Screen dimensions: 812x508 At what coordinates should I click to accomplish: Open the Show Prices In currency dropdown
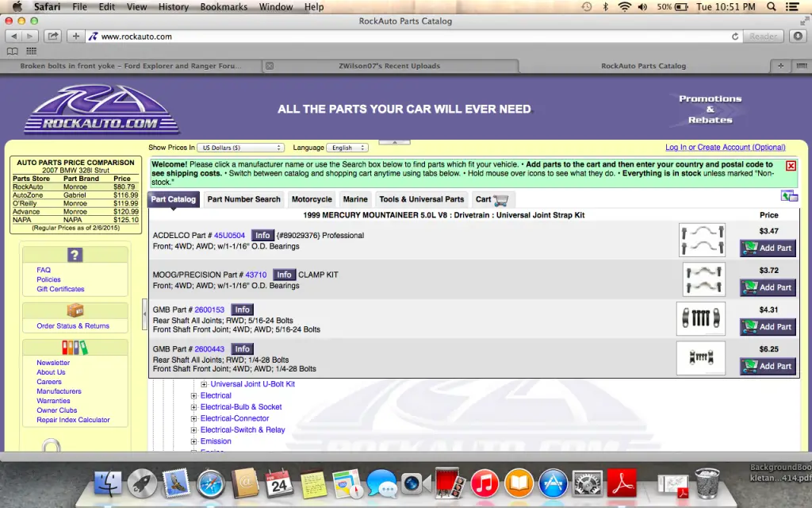click(241, 148)
